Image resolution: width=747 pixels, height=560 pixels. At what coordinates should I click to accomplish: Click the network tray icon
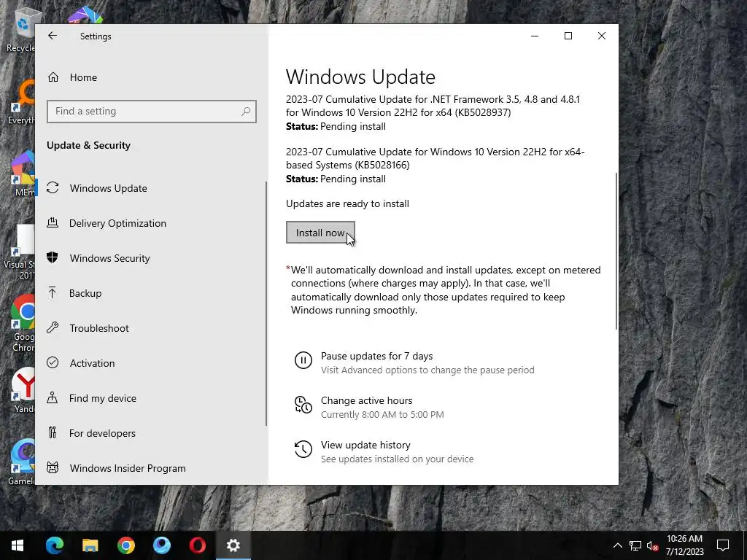pyautogui.click(x=635, y=545)
